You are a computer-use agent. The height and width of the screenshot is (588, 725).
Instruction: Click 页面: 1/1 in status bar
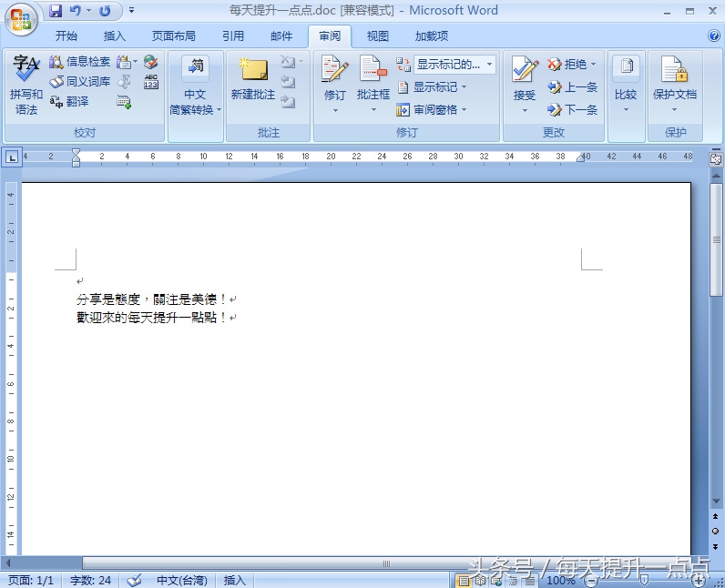(x=31, y=580)
